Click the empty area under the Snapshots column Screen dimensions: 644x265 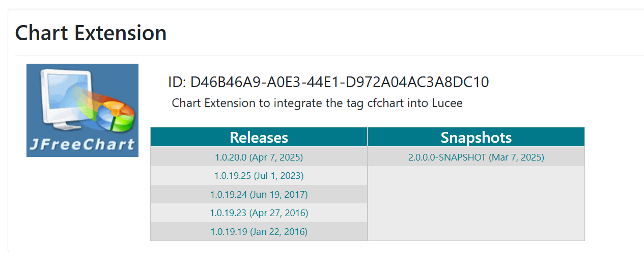coord(476,203)
